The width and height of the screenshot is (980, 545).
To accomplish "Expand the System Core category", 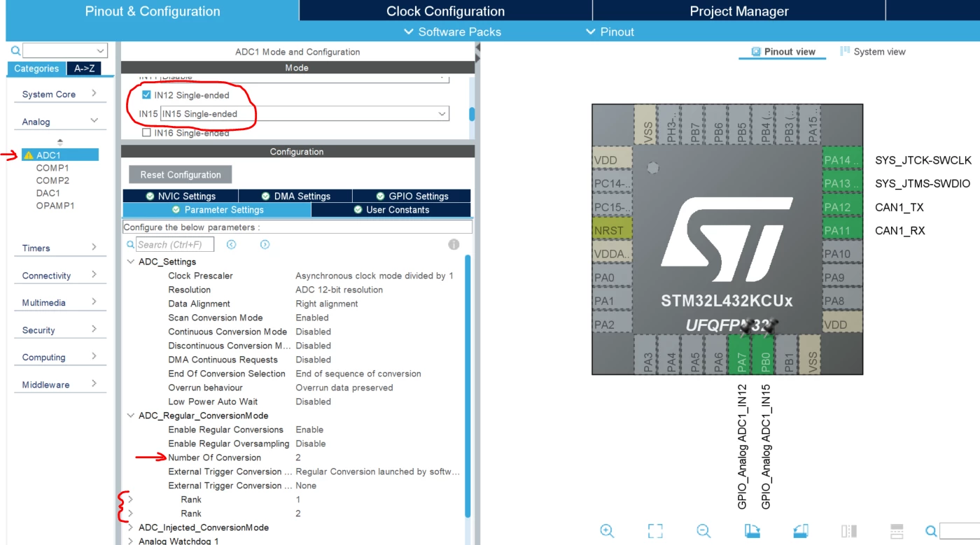I will click(94, 94).
